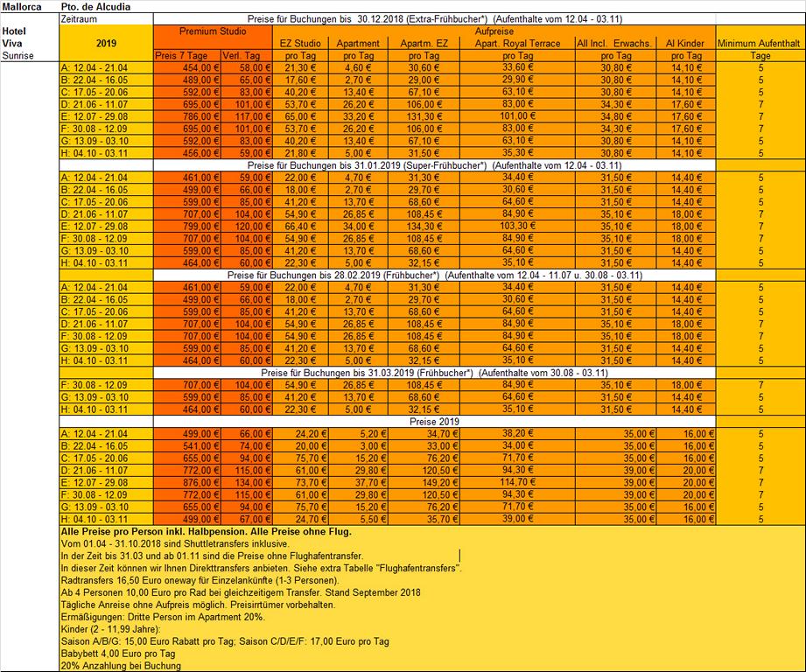Select the 'Premium Studio' column header

point(213,31)
